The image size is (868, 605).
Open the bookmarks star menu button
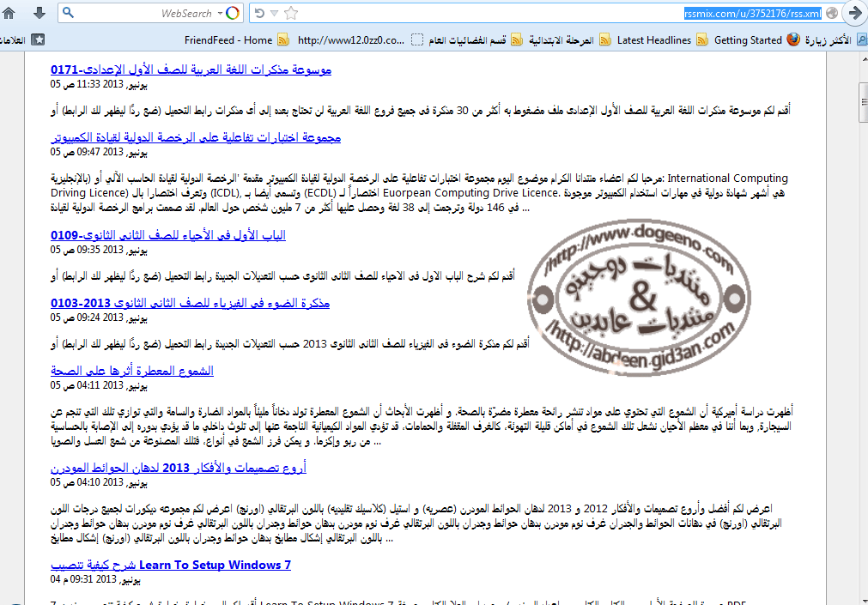click(x=38, y=39)
